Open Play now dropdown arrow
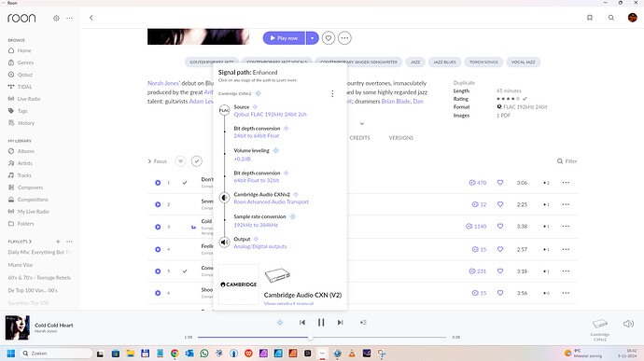This screenshot has height=361, width=644. [312, 38]
